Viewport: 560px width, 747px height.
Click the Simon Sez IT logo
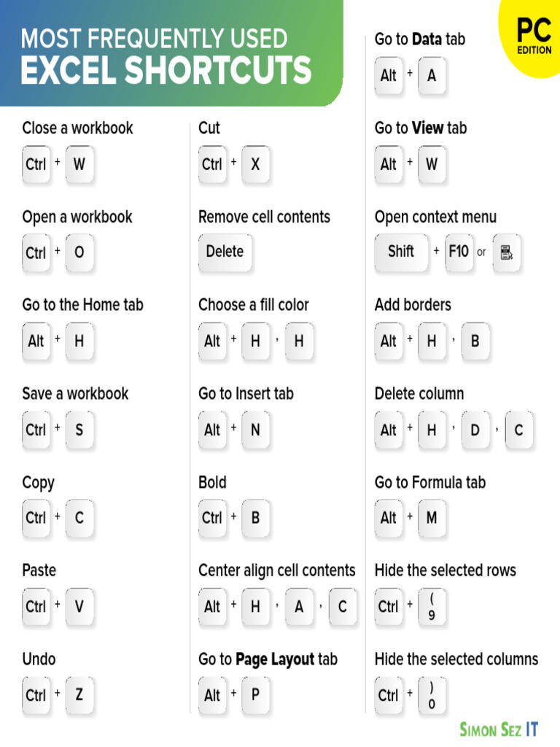[x=499, y=729]
